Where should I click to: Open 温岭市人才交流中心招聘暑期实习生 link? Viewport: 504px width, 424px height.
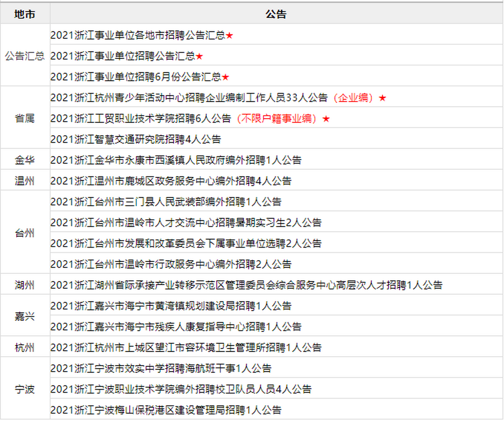[x=186, y=223]
